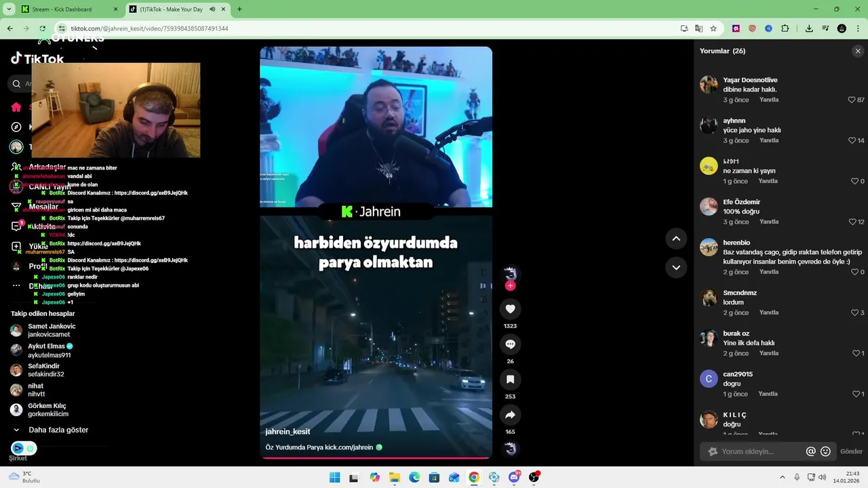Open Chrome downloads icon
Image resolution: width=868 pixels, height=488 pixels.
point(809,28)
